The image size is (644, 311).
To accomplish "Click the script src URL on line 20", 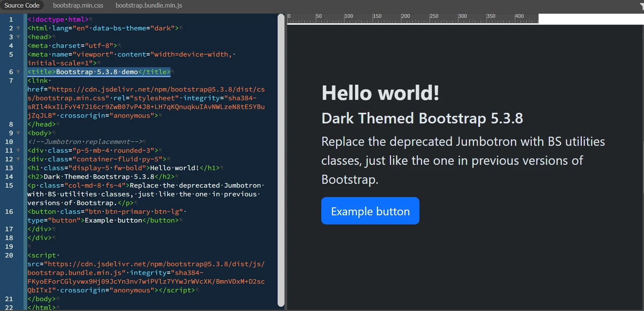I will (x=146, y=268).
